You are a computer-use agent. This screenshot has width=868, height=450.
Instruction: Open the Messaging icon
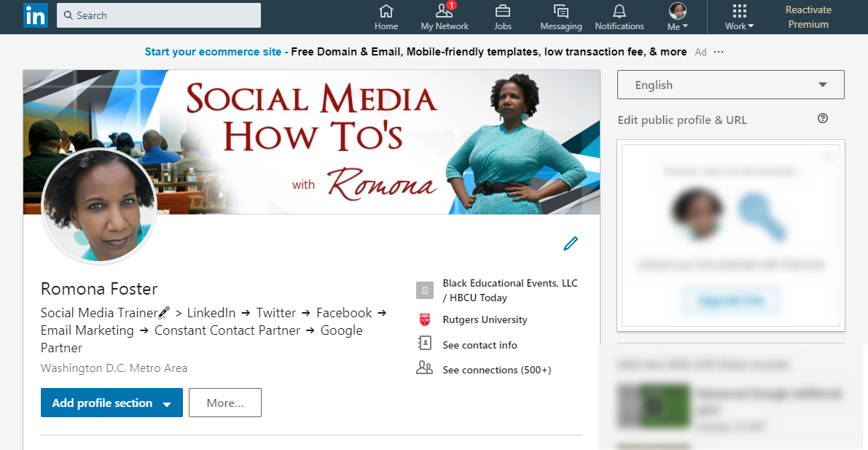tap(560, 11)
